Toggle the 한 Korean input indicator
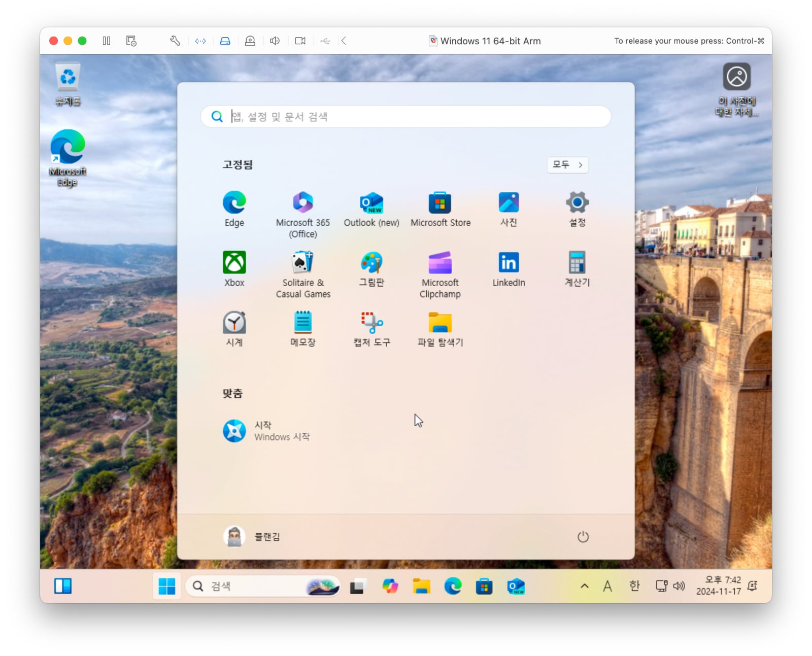This screenshot has height=656, width=812. tap(634, 586)
